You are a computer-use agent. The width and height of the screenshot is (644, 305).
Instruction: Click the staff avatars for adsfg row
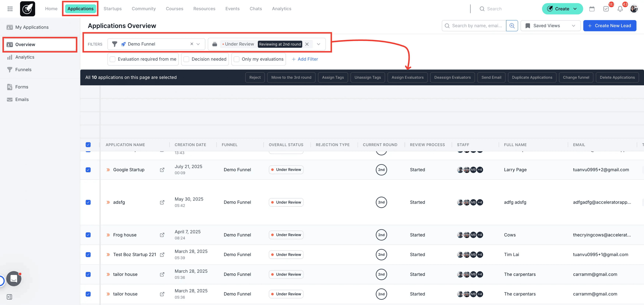470,202
